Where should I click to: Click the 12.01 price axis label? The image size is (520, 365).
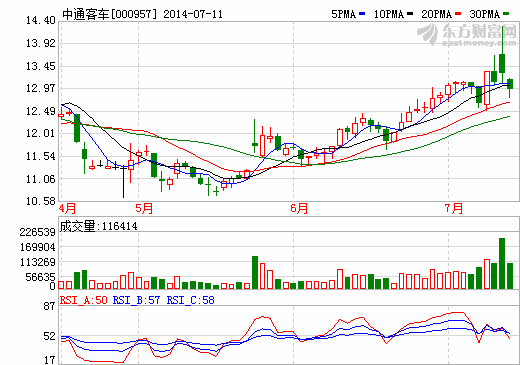click(x=41, y=134)
